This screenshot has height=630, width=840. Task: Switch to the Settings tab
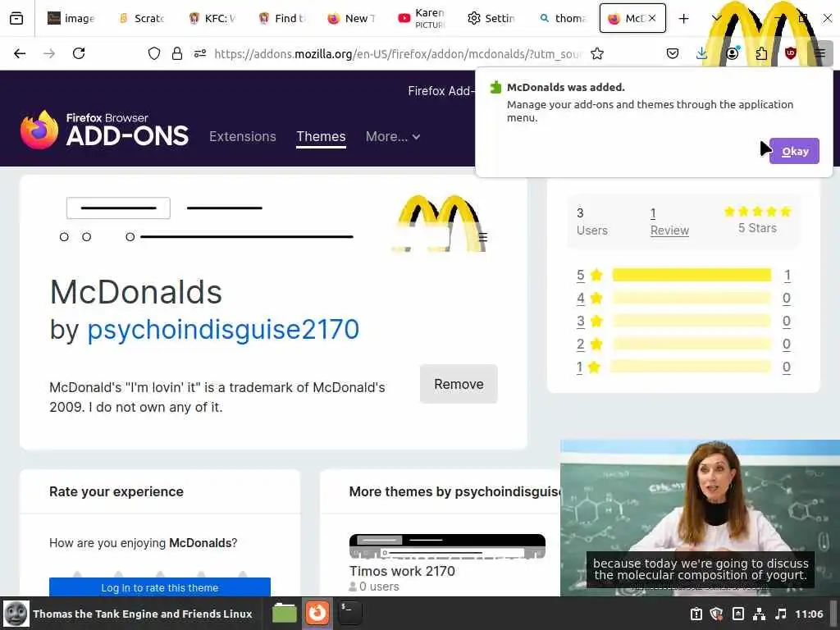491,19
